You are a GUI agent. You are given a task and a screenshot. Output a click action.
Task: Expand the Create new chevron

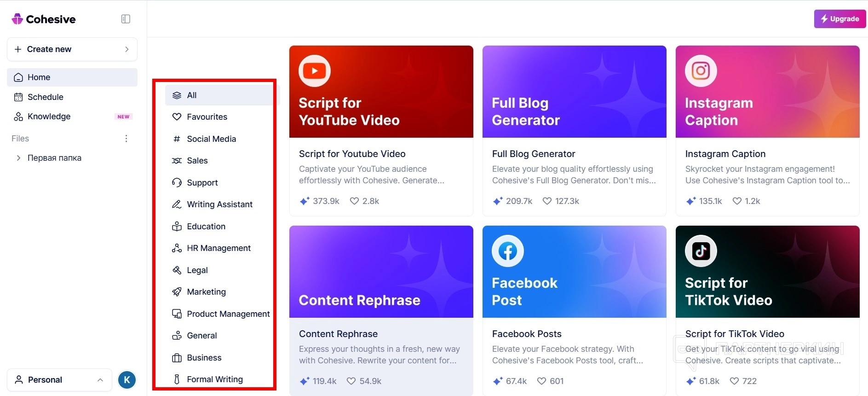click(x=127, y=49)
